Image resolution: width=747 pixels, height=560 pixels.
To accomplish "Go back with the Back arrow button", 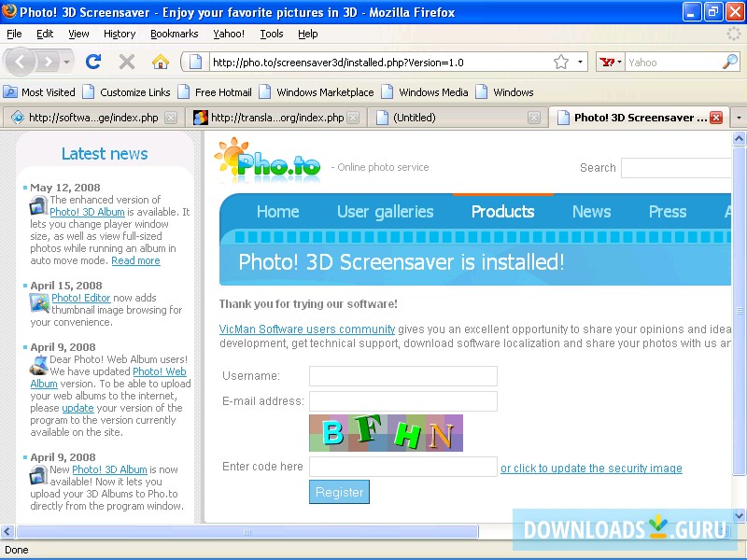I will click(20, 62).
